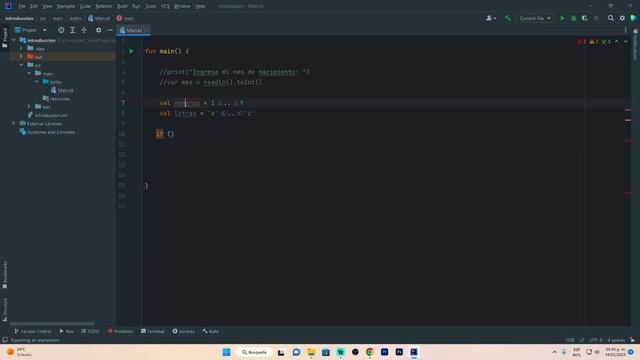Hide the Project panel with minus icon

coord(110,30)
